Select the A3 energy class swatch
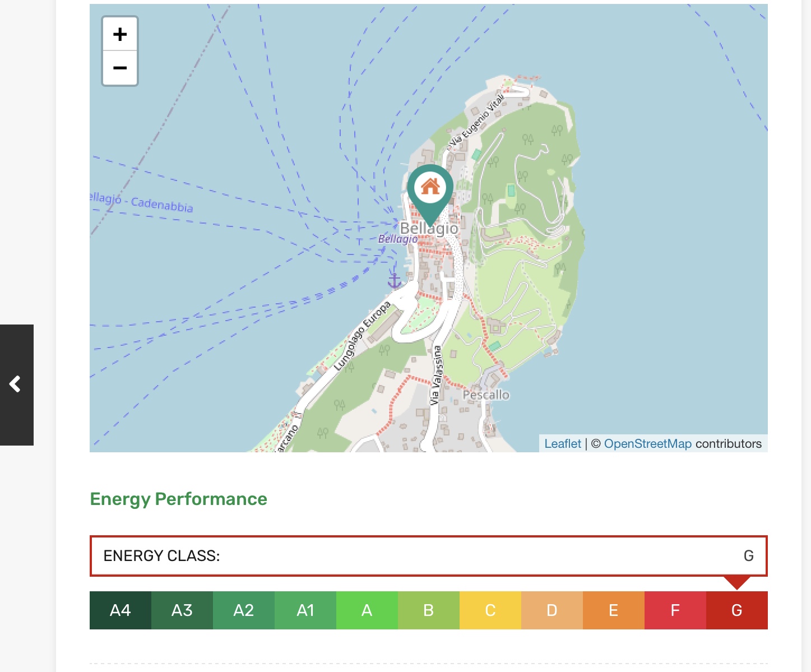811x672 pixels. [x=182, y=610]
